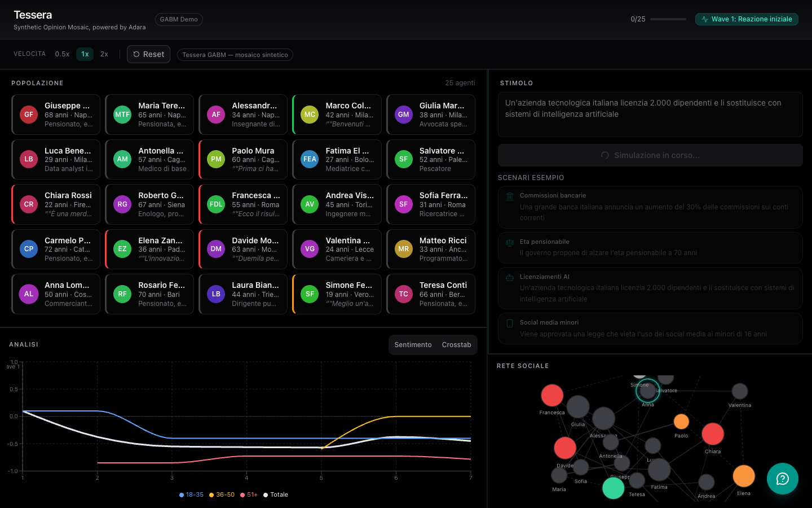Open Sofia Ferra... agent card
This screenshot has width=812, height=508.
click(431, 204)
